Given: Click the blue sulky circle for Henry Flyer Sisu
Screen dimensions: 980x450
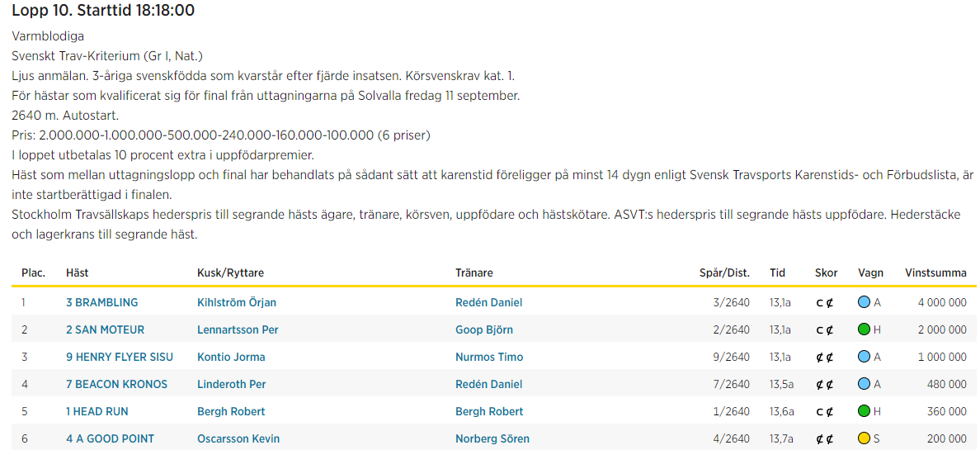Looking at the screenshot, I should coord(865,357).
